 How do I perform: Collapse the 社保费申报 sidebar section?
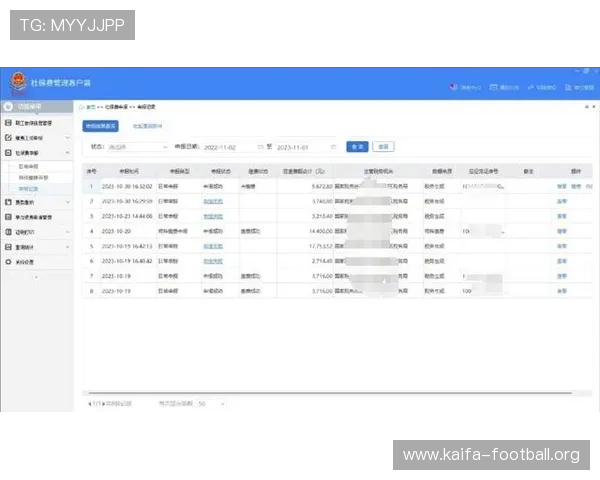[67, 153]
